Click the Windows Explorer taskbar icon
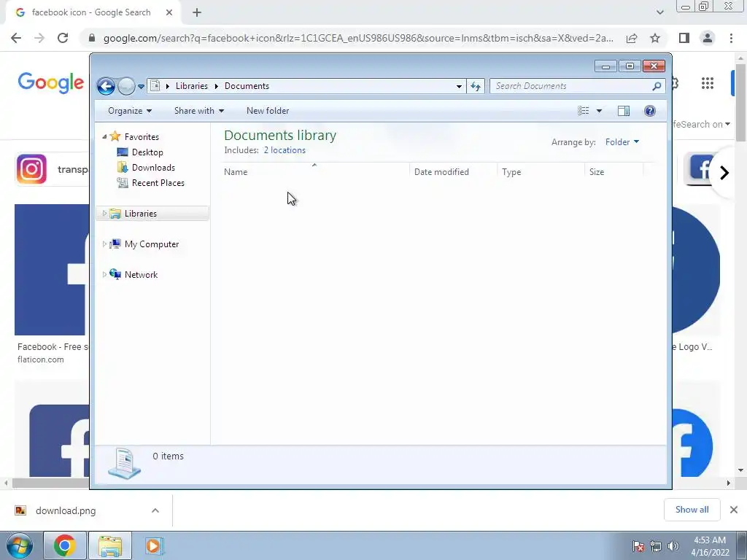747x560 pixels. coord(110,545)
